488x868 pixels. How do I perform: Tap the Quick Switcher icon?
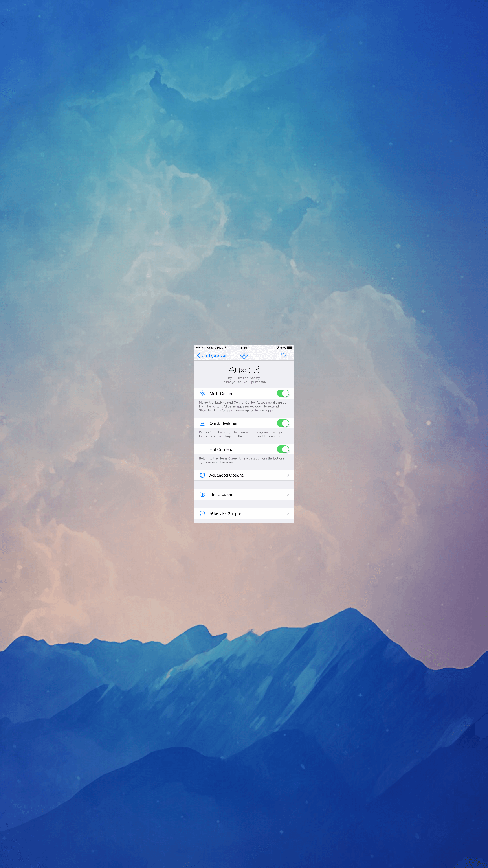coord(202,423)
